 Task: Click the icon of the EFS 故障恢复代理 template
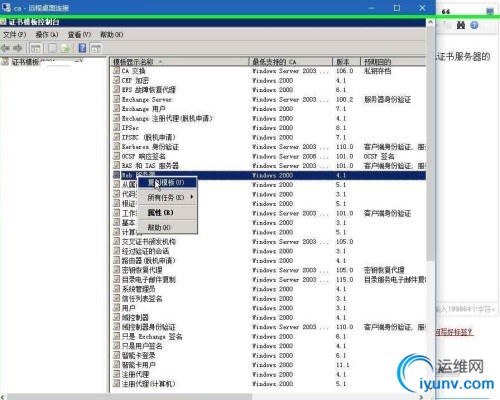tap(116, 89)
